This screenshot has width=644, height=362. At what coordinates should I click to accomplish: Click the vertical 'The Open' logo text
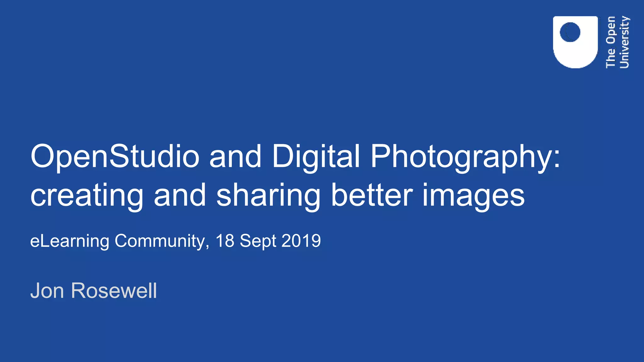pyautogui.click(x=610, y=42)
